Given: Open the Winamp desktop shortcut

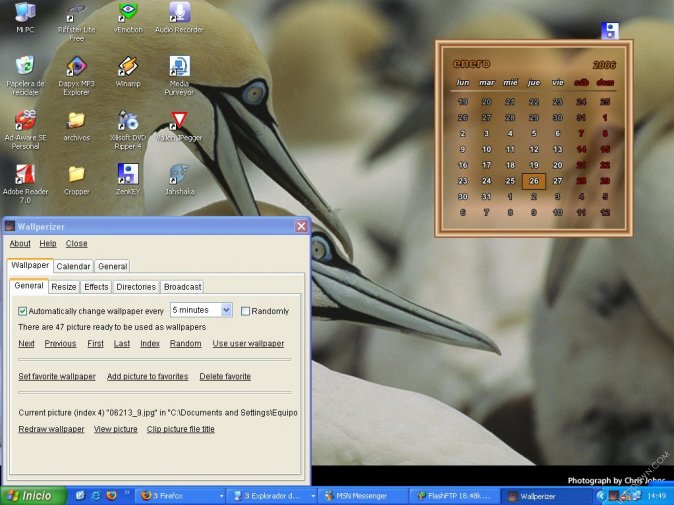Looking at the screenshot, I should (x=128, y=67).
